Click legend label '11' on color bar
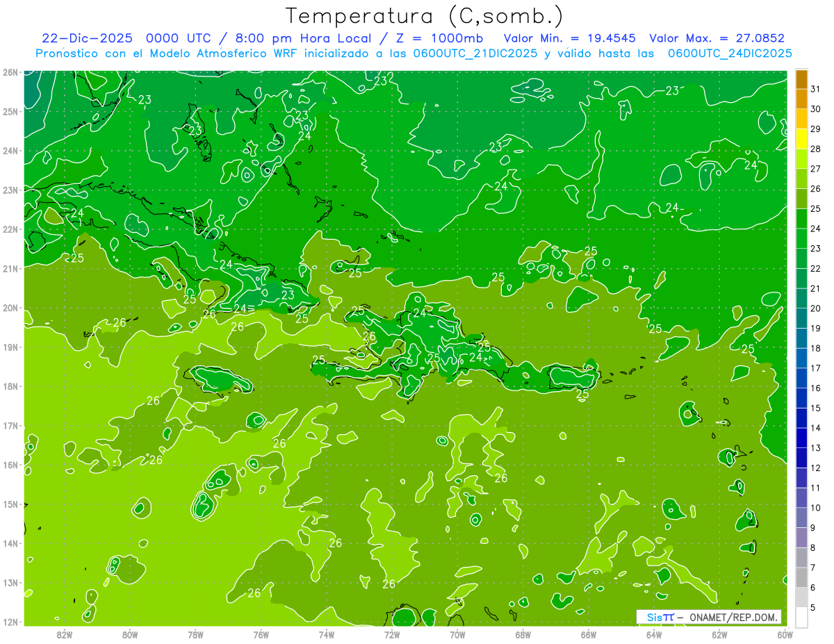 (x=816, y=488)
